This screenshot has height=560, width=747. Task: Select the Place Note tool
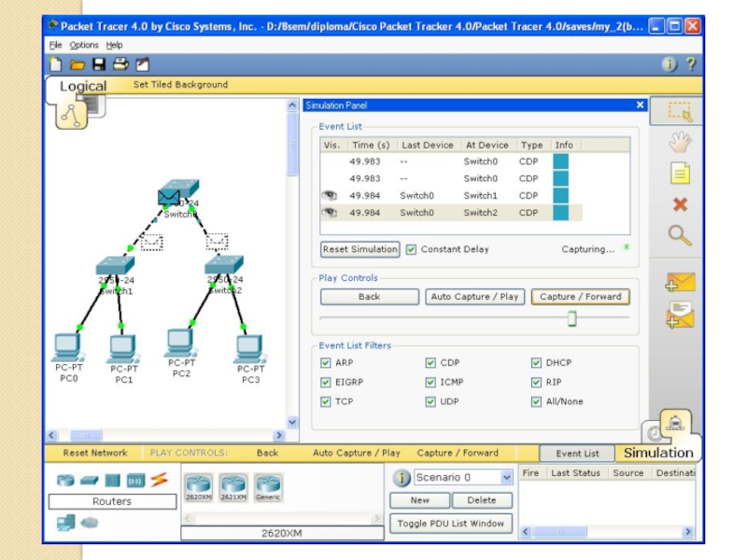point(680,174)
